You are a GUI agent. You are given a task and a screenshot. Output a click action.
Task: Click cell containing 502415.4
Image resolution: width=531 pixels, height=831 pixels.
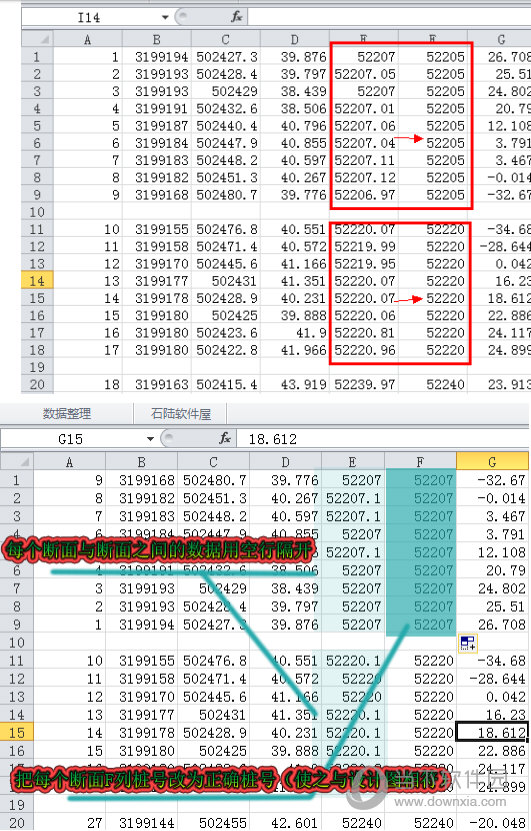click(226, 384)
